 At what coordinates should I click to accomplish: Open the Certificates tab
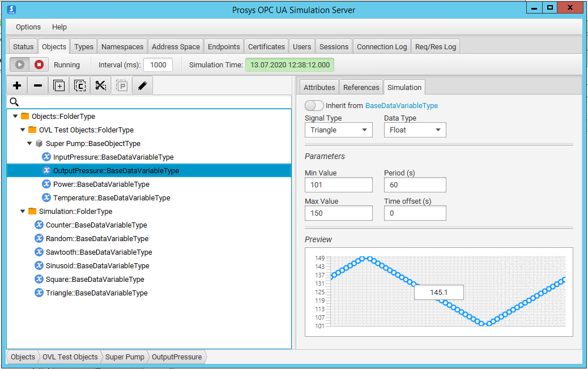(x=266, y=46)
